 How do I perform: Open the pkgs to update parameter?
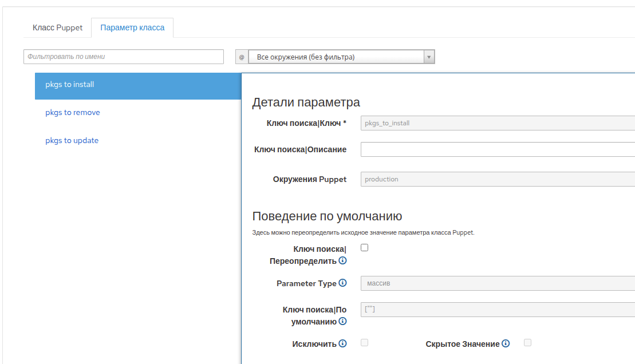click(x=72, y=141)
